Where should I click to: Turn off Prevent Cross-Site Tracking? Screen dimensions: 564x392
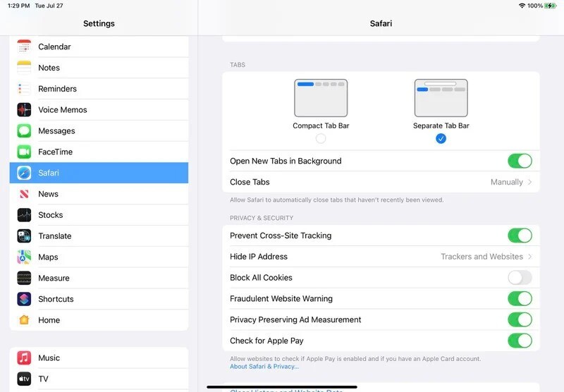coord(520,235)
